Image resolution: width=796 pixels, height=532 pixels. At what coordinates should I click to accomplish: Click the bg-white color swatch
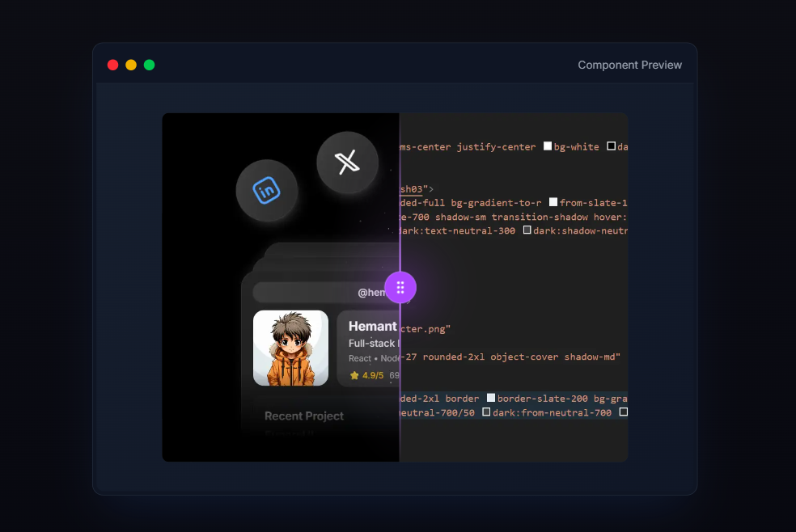pyautogui.click(x=548, y=146)
